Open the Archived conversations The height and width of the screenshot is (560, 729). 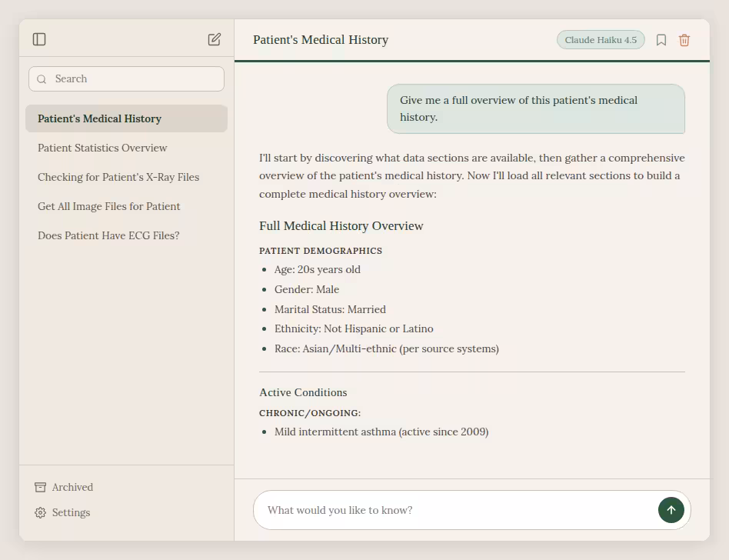click(x=64, y=487)
